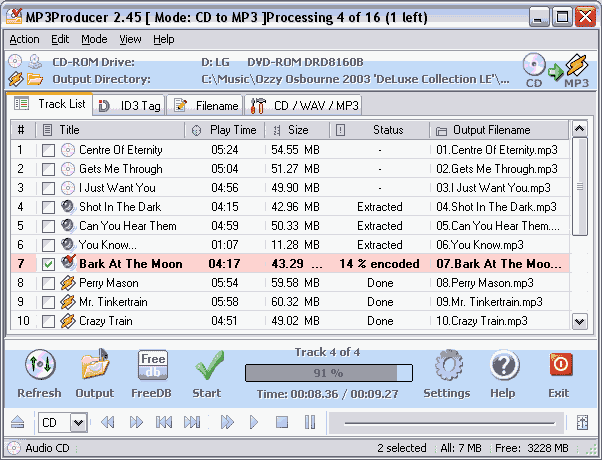Sort by the Status column header

coord(380,130)
